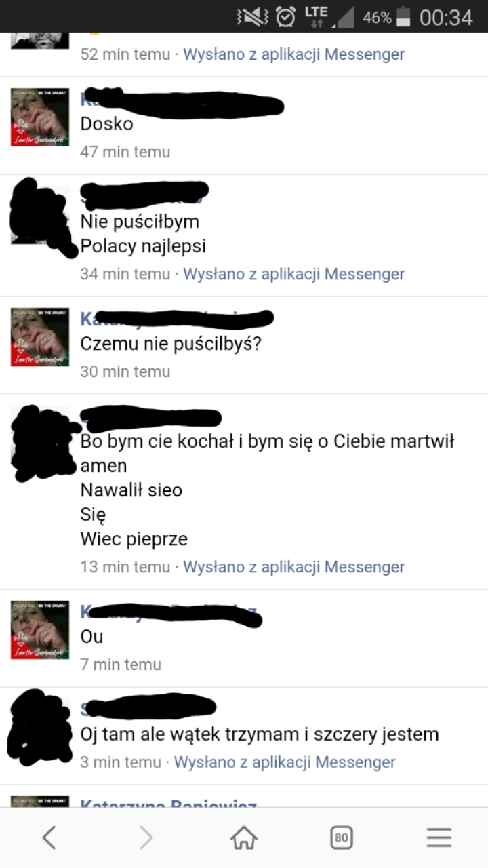The image size is (488, 868).
Task: Open Messenger link under szczery jestem comment
Action: tap(285, 762)
